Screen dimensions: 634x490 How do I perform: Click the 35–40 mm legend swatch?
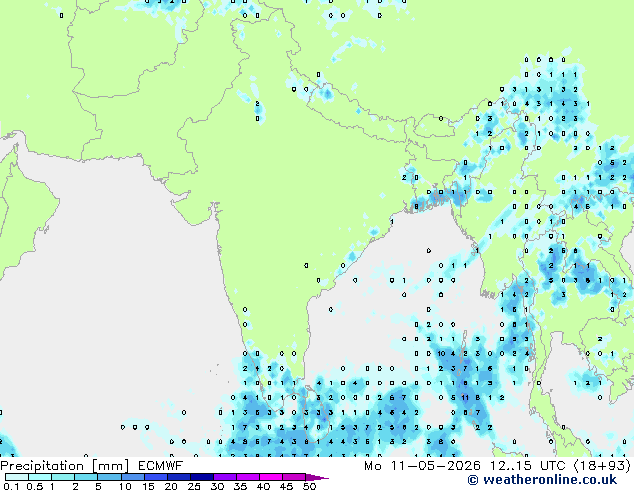248,477
